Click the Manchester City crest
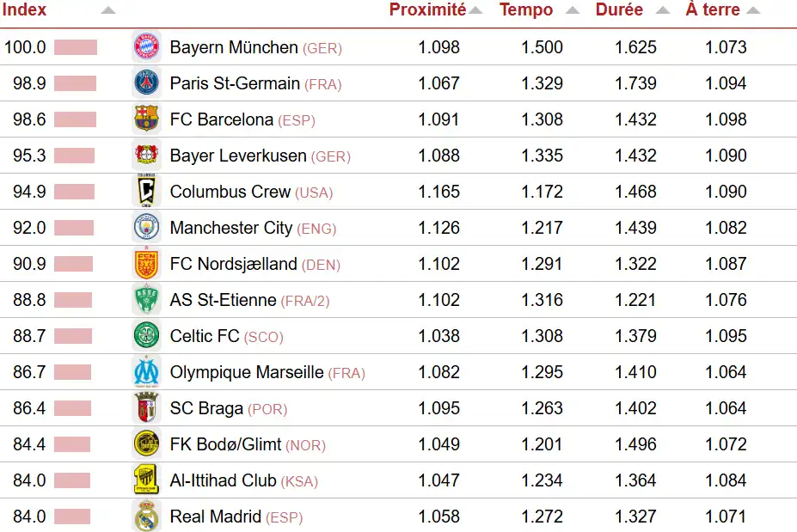The height and width of the screenshot is (532, 797). pos(146,228)
